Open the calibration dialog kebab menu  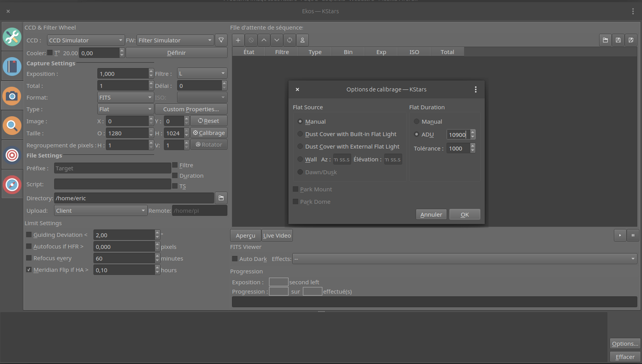click(x=476, y=89)
